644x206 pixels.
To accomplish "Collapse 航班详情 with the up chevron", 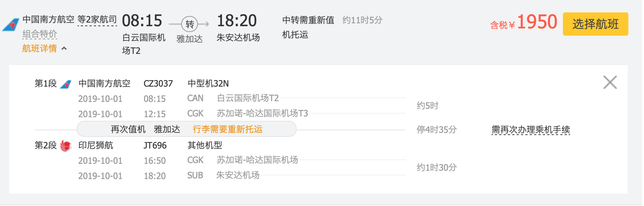I will pyautogui.click(x=64, y=48).
